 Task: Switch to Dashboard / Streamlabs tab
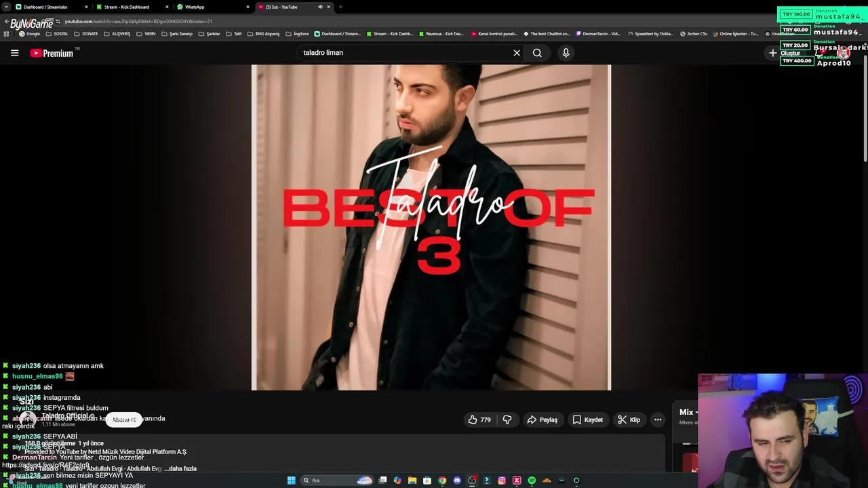(x=51, y=7)
